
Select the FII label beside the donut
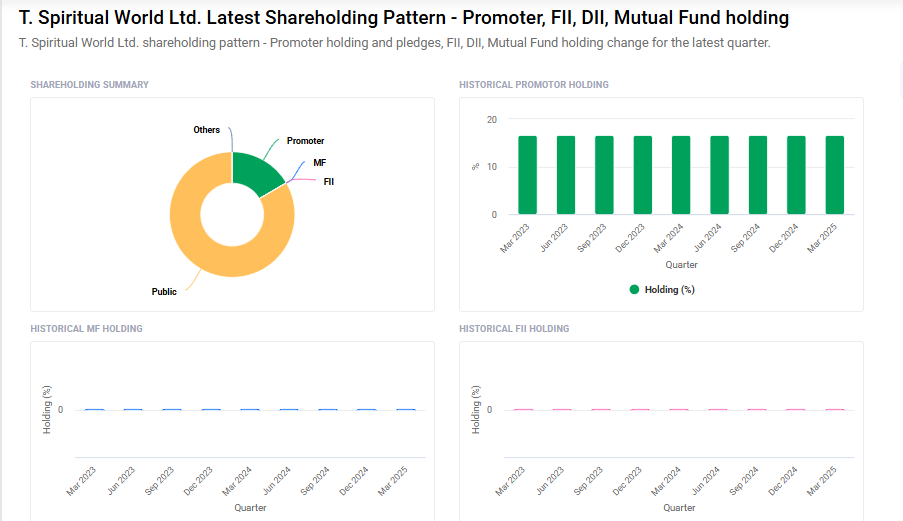328,182
